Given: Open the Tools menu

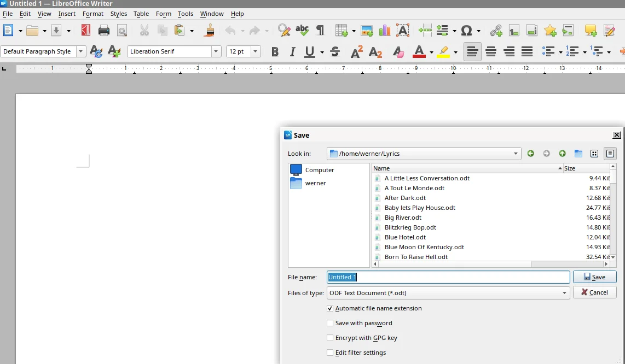Looking at the screenshot, I should (186, 14).
